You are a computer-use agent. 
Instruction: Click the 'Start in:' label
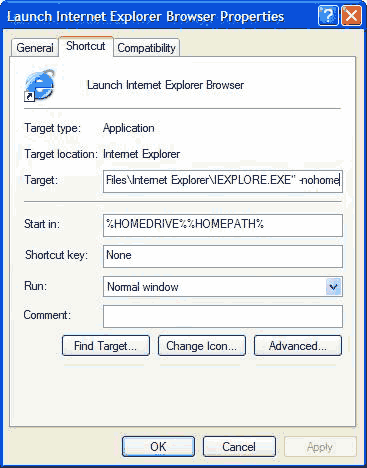(x=42, y=224)
